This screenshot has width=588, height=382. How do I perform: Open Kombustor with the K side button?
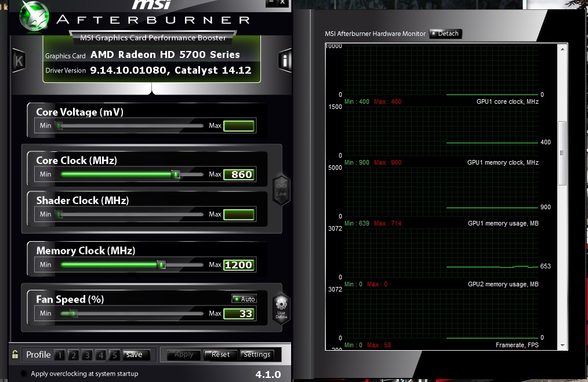coord(19,60)
